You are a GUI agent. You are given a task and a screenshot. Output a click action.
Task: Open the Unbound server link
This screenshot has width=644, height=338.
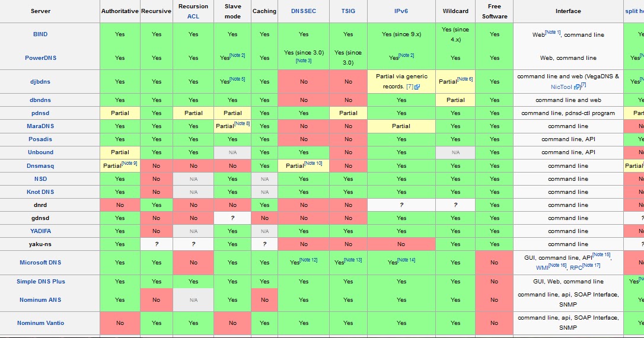[40, 152]
